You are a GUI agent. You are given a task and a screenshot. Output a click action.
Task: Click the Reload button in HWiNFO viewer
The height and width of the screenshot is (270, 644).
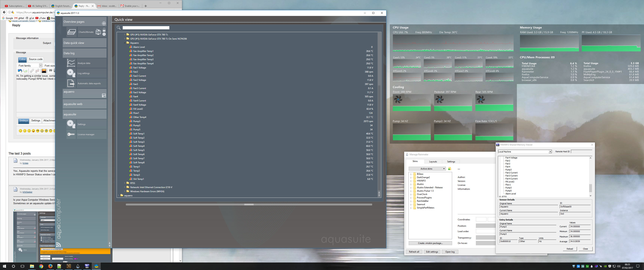click(x=569, y=249)
